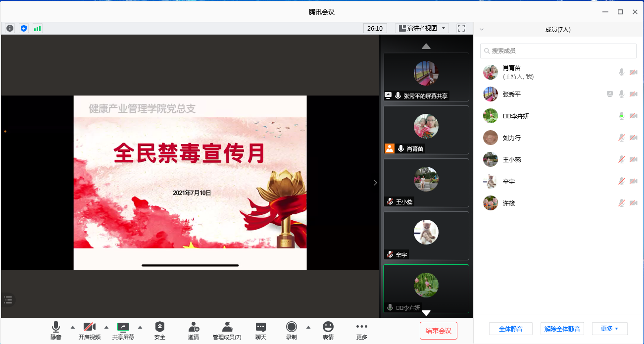Click the 全体静音 button
The height and width of the screenshot is (344, 644).
point(510,329)
